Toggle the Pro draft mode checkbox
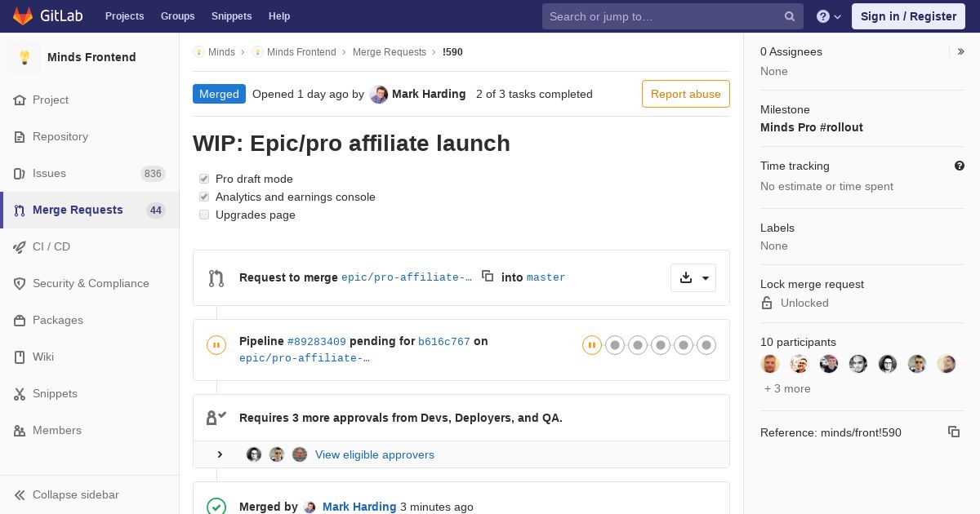The image size is (980, 514). [204, 179]
